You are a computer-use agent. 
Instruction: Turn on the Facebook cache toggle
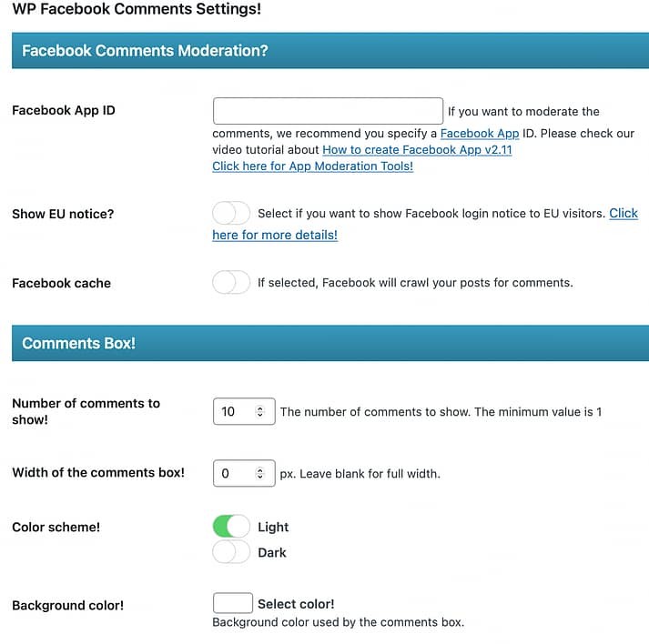pos(231,283)
